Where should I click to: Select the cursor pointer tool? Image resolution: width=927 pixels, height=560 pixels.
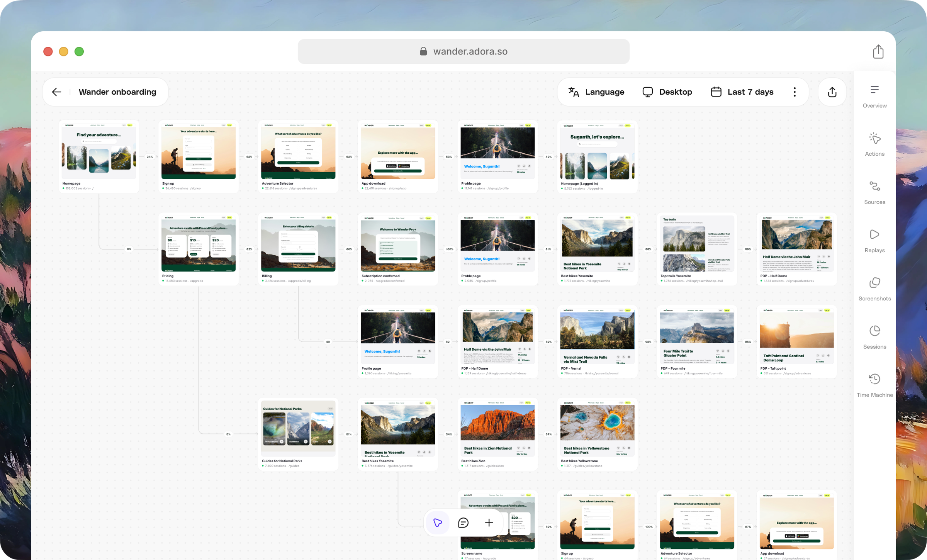pyautogui.click(x=438, y=523)
